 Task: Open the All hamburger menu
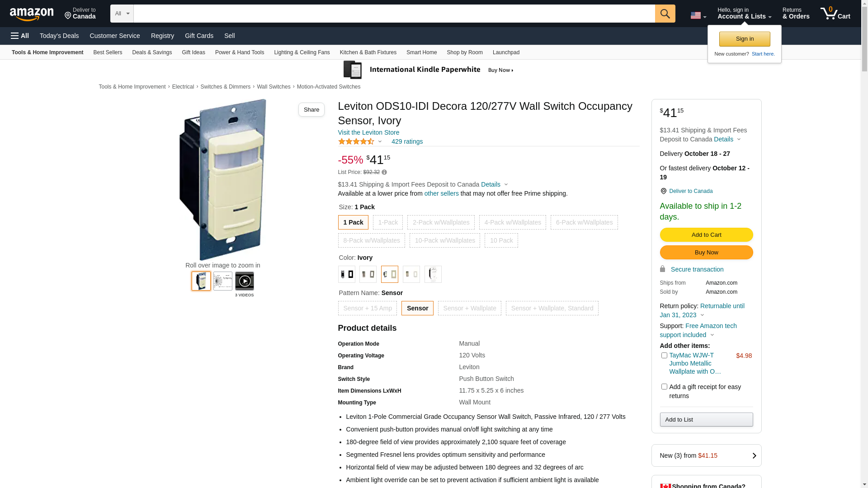20,36
